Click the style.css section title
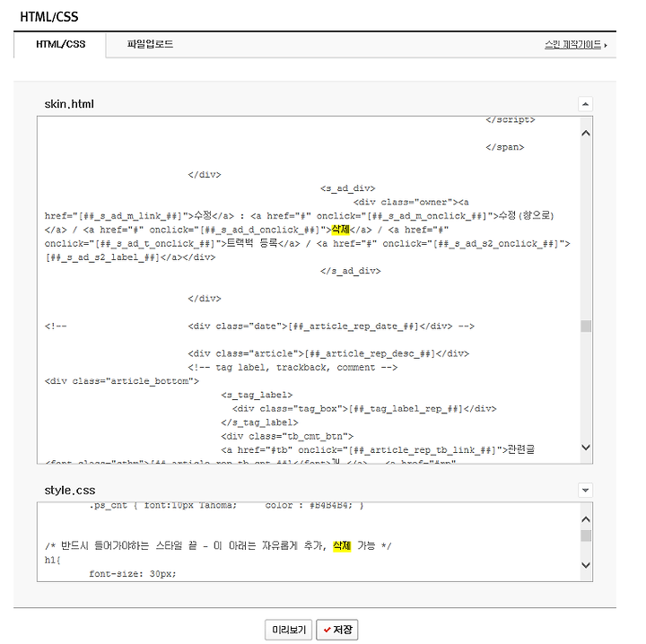Image resolution: width=646 pixels, height=644 pixels. 70,491
